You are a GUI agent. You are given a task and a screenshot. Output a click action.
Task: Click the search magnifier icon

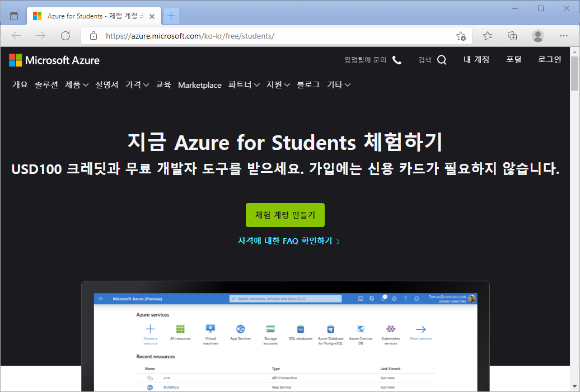[x=442, y=60]
